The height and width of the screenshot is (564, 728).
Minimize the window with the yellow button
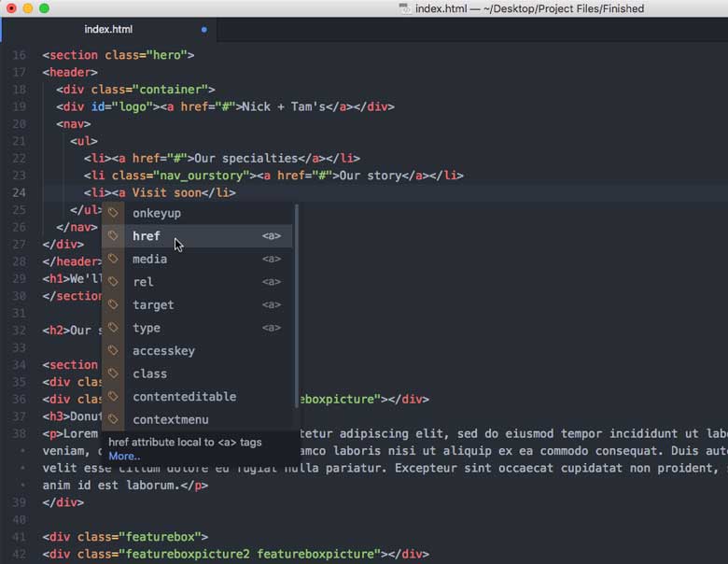(x=28, y=8)
